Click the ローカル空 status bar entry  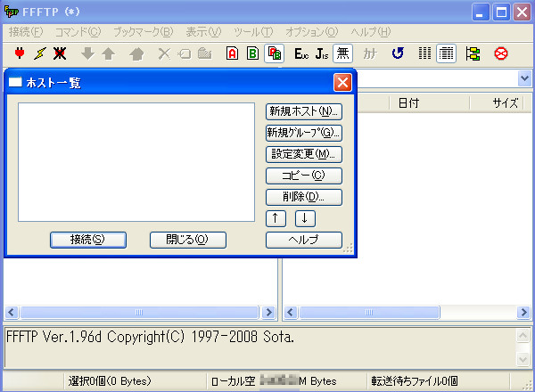[274, 381]
